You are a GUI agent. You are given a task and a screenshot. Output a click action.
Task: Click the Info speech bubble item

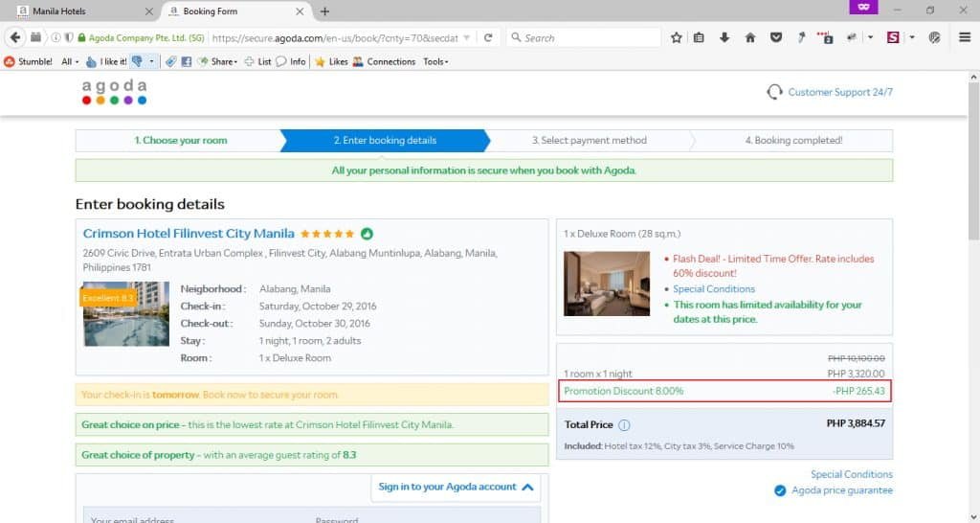tap(291, 61)
